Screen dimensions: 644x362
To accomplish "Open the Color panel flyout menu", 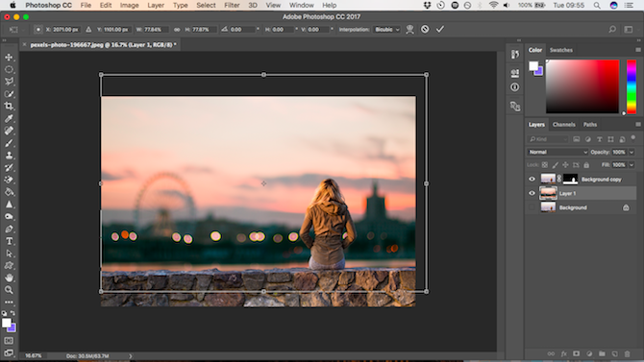I will tap(638, 50).
